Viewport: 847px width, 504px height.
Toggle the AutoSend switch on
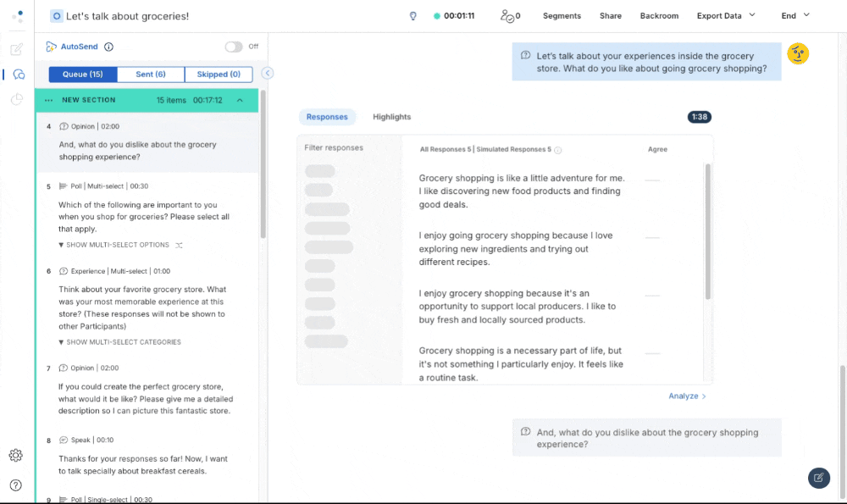coord(233,47)
